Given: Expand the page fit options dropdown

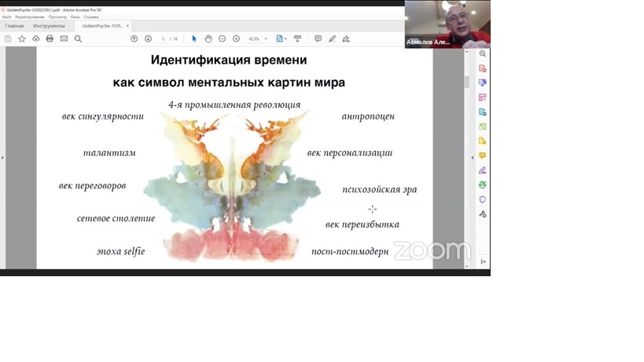Looking at the screenshot, I should coord(286,39).
